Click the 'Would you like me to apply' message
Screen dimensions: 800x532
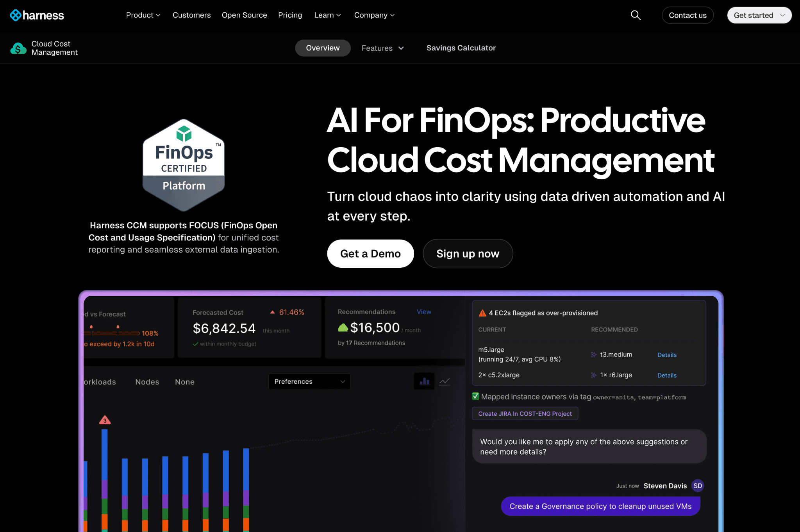pos(589,447)
